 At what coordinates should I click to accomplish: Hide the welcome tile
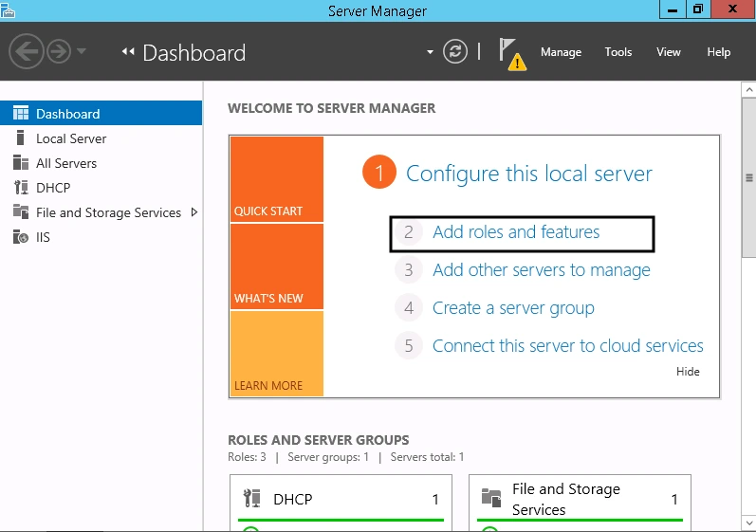[x=688, y=372]
